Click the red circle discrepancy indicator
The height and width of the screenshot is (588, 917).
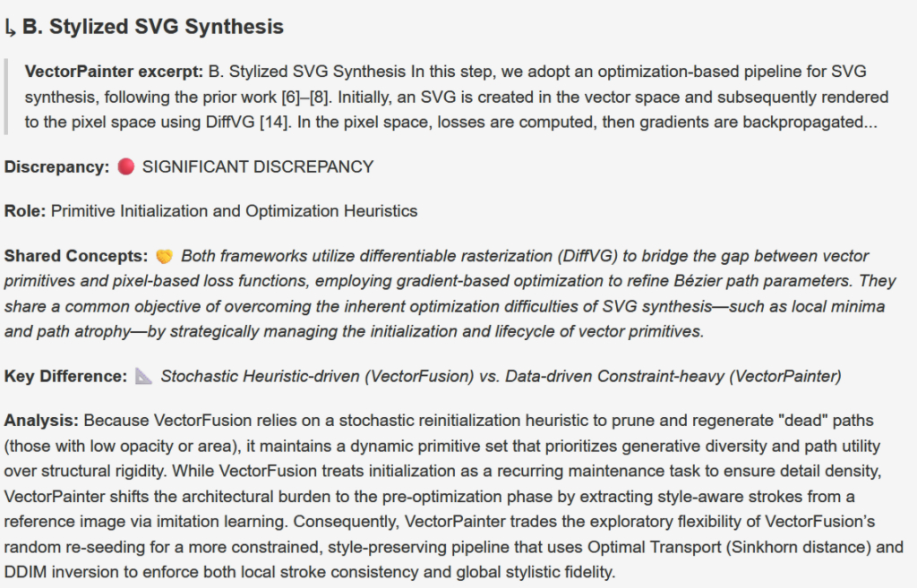[x=125, y=166]
